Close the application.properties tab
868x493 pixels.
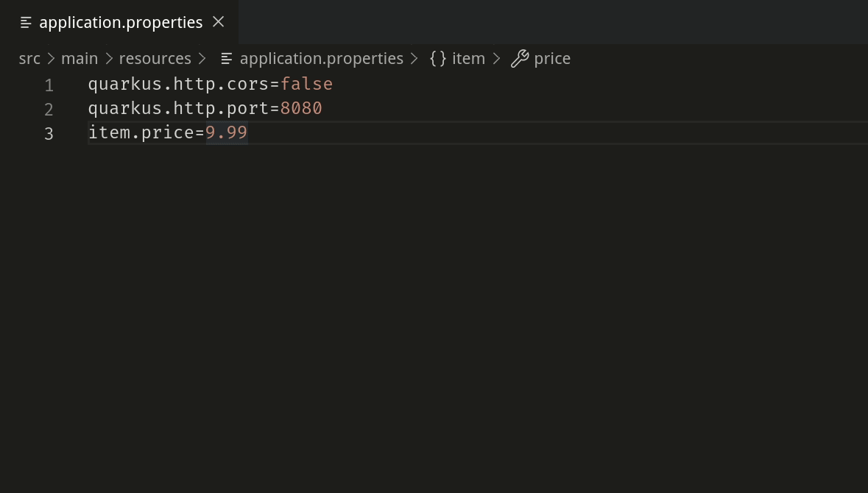coord(219,22)
